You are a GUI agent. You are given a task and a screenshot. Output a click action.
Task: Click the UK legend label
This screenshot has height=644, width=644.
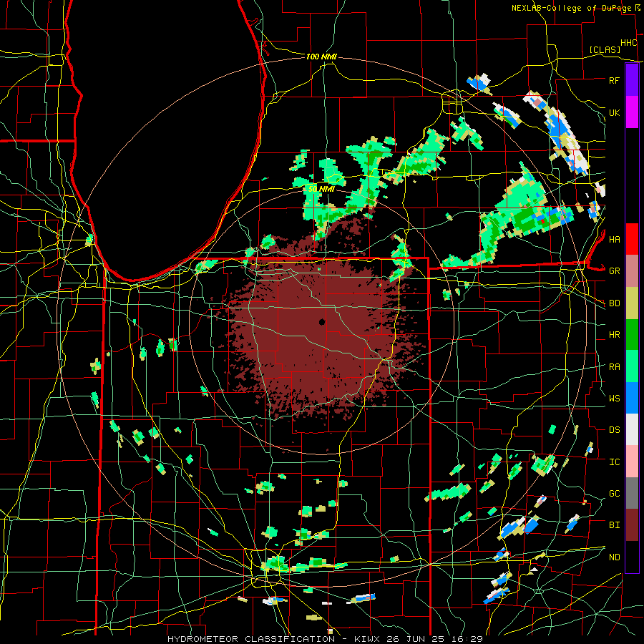point(614,112)
